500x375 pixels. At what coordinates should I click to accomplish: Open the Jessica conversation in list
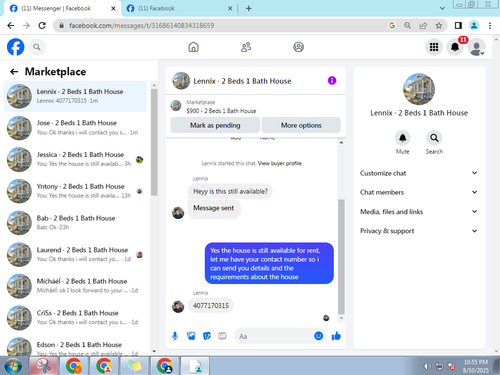75,159
